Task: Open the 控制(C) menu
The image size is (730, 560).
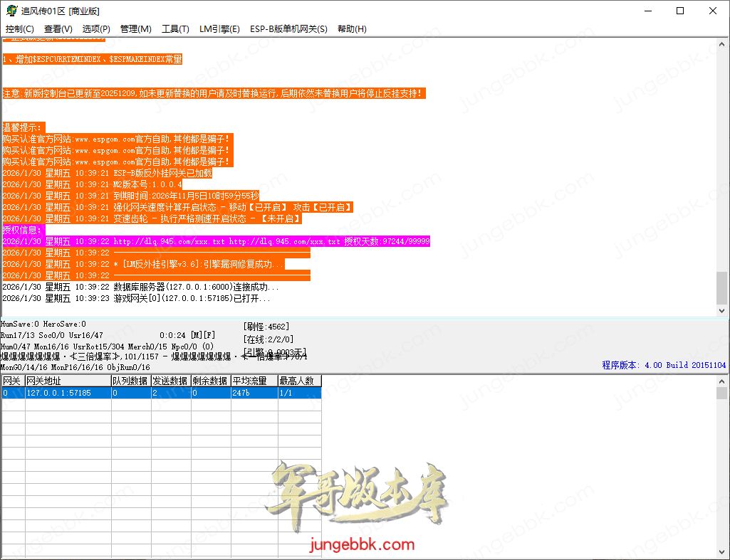Action: [x=20, y=29]
